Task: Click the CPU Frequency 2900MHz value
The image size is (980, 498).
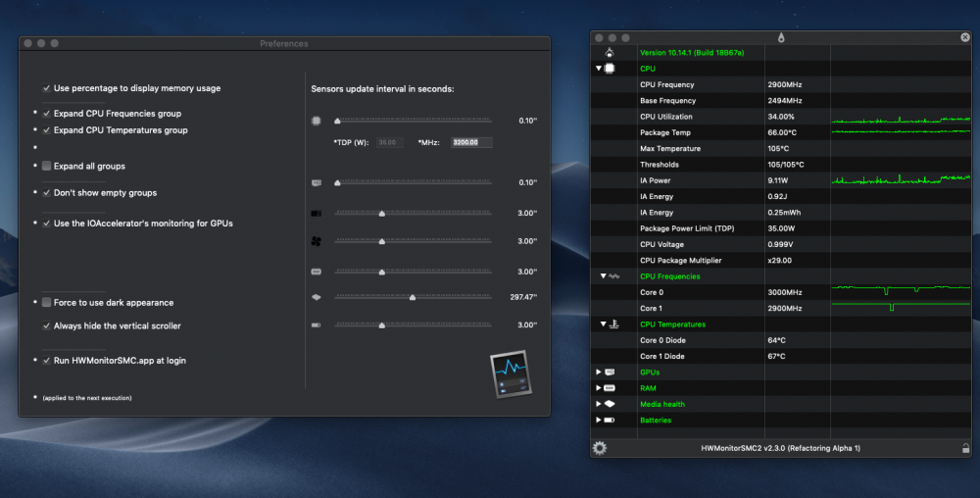Action: coord(784,84)
